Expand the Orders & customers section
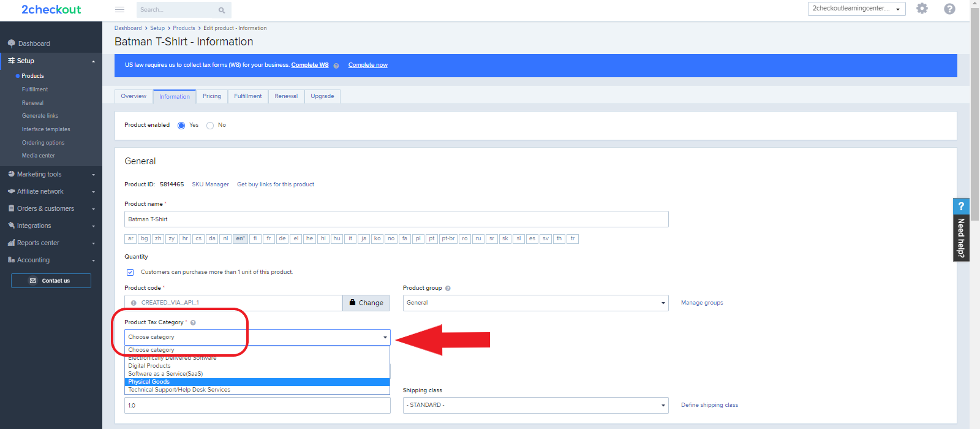 click(94, 209)
